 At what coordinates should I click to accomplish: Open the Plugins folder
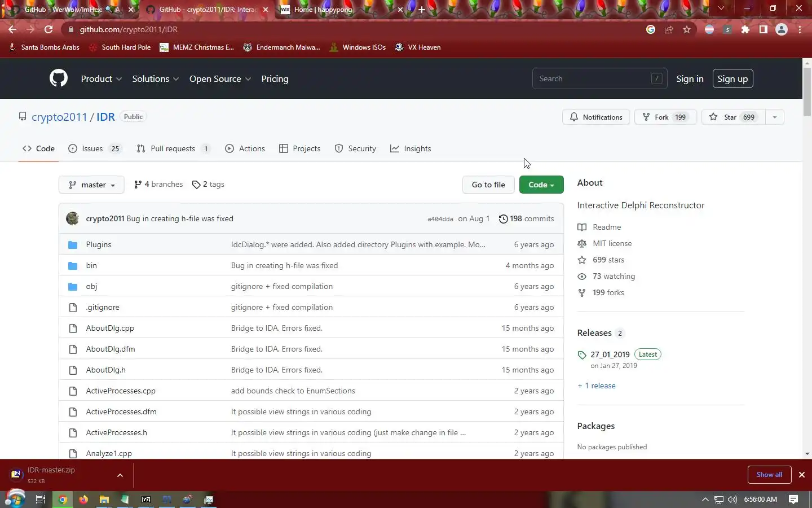[99, 244]
